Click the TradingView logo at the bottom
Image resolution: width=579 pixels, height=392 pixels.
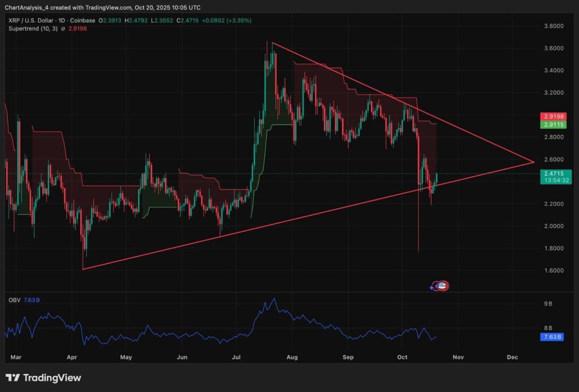(44, 378)
